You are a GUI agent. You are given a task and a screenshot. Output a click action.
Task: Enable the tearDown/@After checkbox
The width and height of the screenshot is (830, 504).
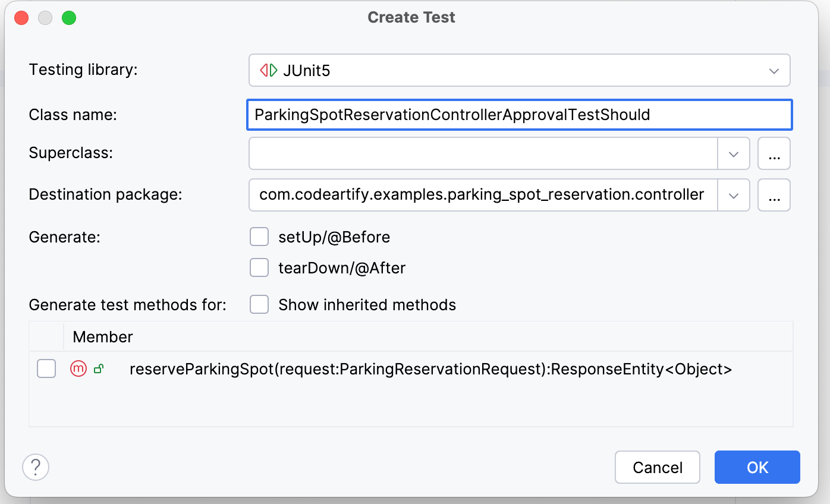[x=259, y=268]
